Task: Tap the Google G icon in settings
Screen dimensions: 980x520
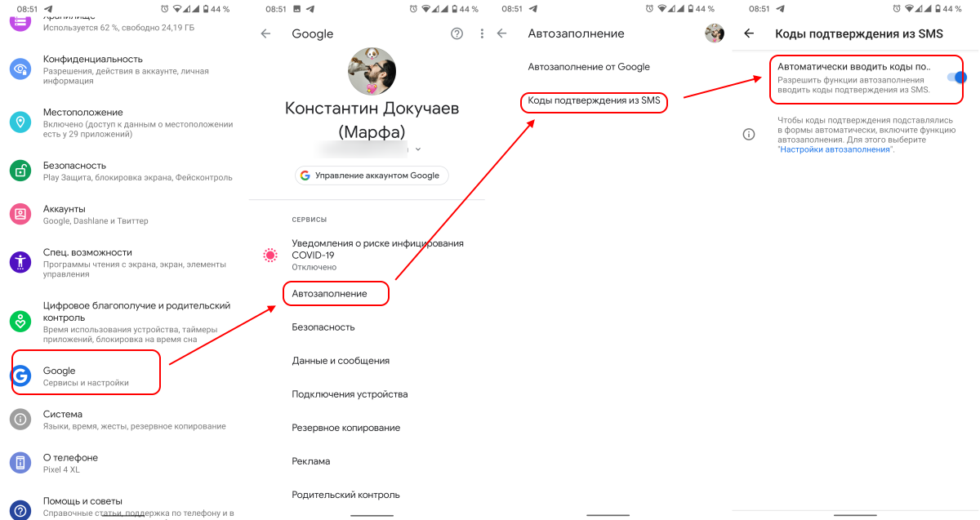Action: point(20,375)
